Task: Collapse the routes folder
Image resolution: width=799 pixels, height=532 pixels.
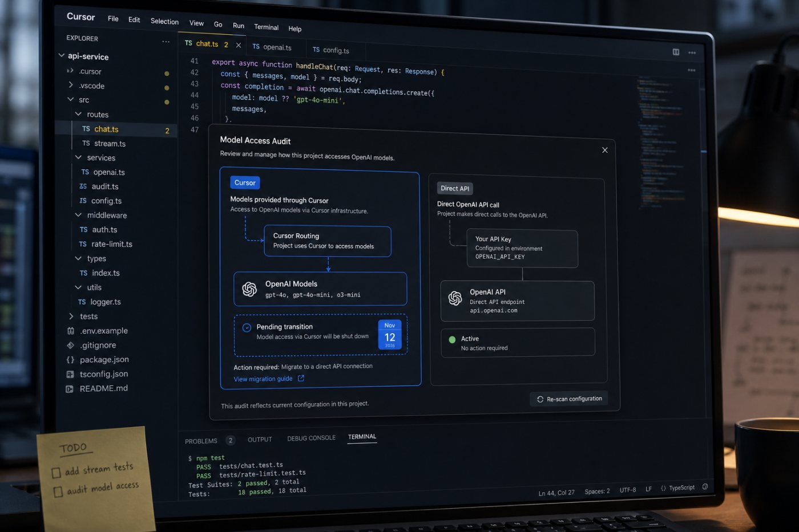Action: (79, 114)
